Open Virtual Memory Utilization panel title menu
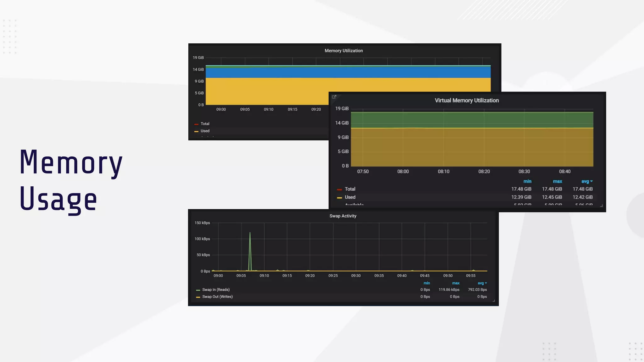Image resolution: width=644 pixels, height=362 pixels. 467,101
